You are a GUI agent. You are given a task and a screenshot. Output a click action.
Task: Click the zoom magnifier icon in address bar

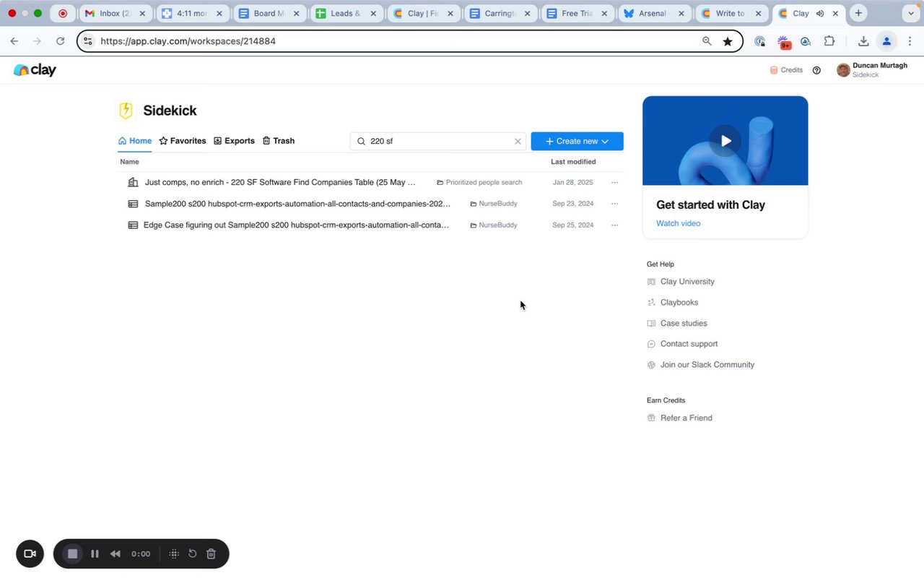coord(707,41)
